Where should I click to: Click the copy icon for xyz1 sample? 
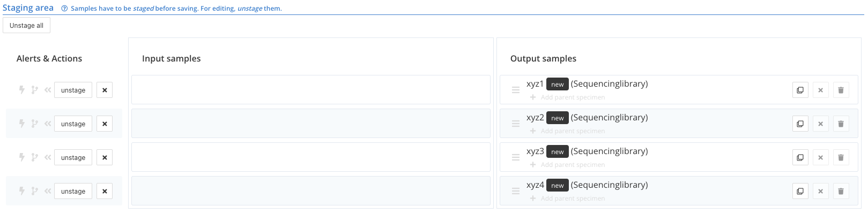click(x=800, y=90)
